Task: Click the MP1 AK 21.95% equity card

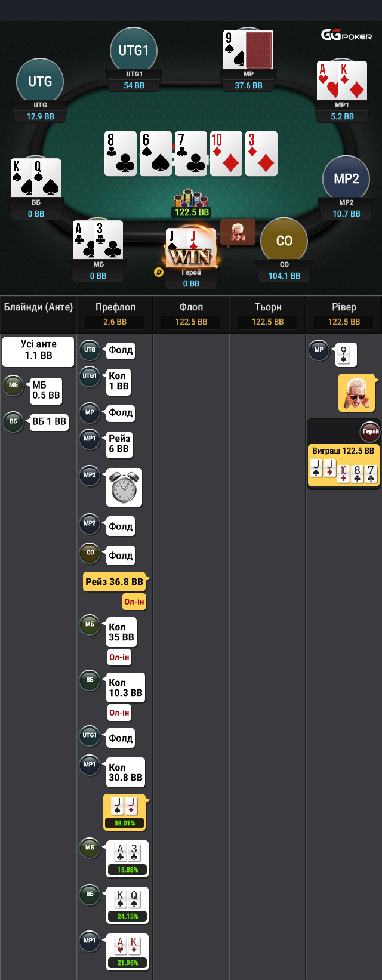Action: [127, 952]
